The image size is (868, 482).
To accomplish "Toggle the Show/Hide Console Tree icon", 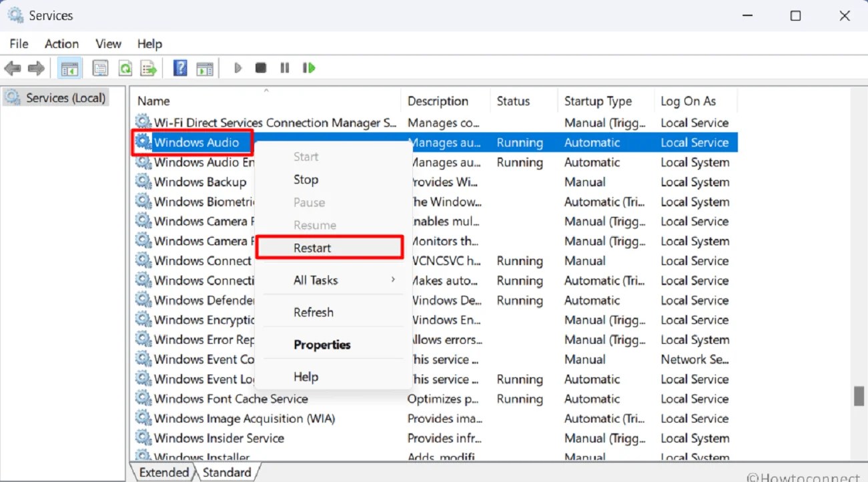I will click(69, 67).
